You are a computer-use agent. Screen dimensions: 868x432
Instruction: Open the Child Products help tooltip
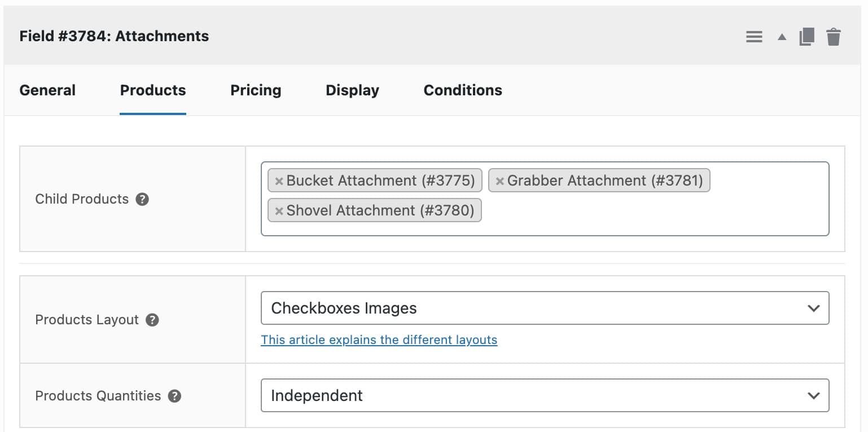[x=143, y=199]
